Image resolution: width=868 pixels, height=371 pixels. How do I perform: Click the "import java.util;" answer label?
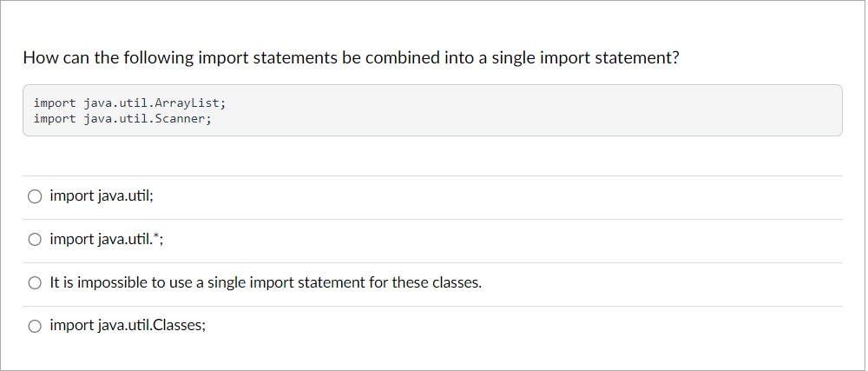[x=102, y=196]
